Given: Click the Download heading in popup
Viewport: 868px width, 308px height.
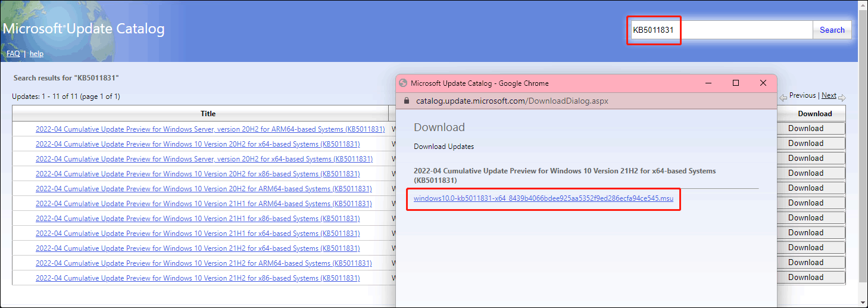Looking at the screenshot, I should [x=439, y=127].
